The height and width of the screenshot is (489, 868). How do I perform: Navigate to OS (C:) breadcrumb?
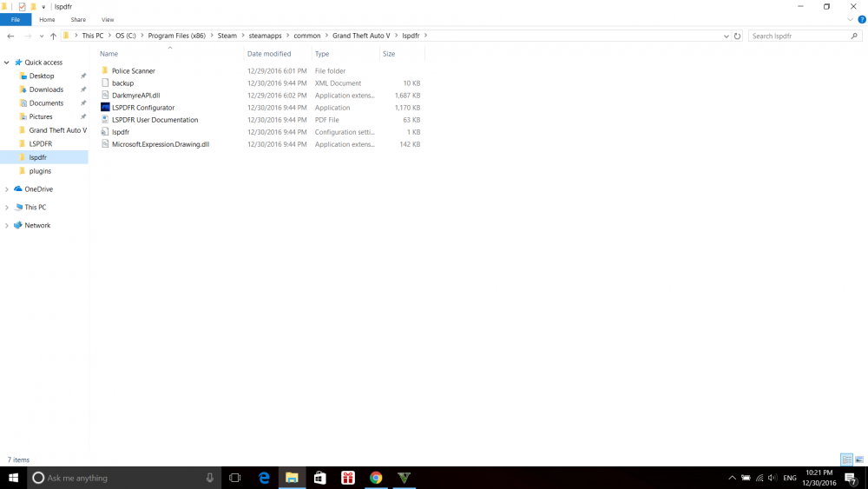coord(126,36)
